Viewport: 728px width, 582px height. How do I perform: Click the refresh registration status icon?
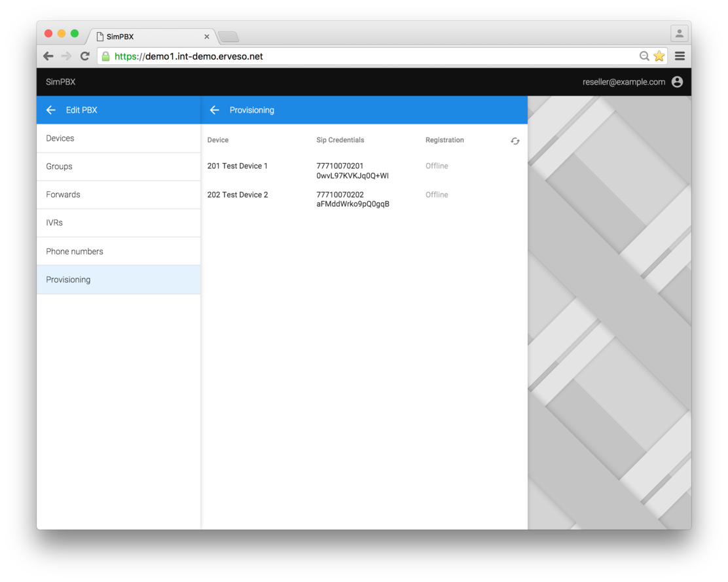(515, 141)
